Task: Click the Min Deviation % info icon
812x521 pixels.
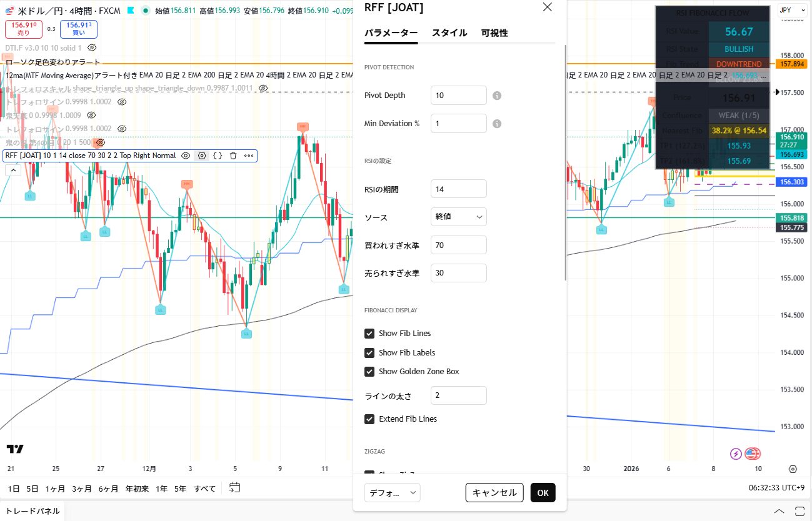Action: point(497,124)
